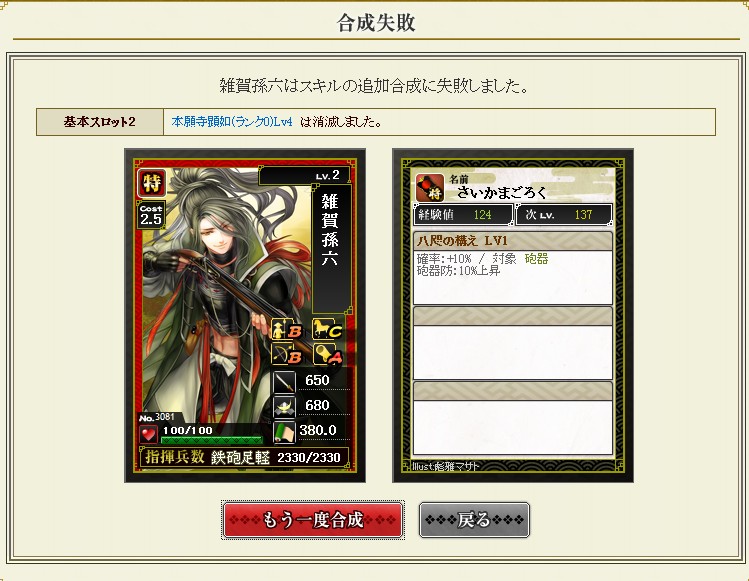
Task: Click the cannon aptitude A icon
Action: pyautogui.click(x=328, y=355)
